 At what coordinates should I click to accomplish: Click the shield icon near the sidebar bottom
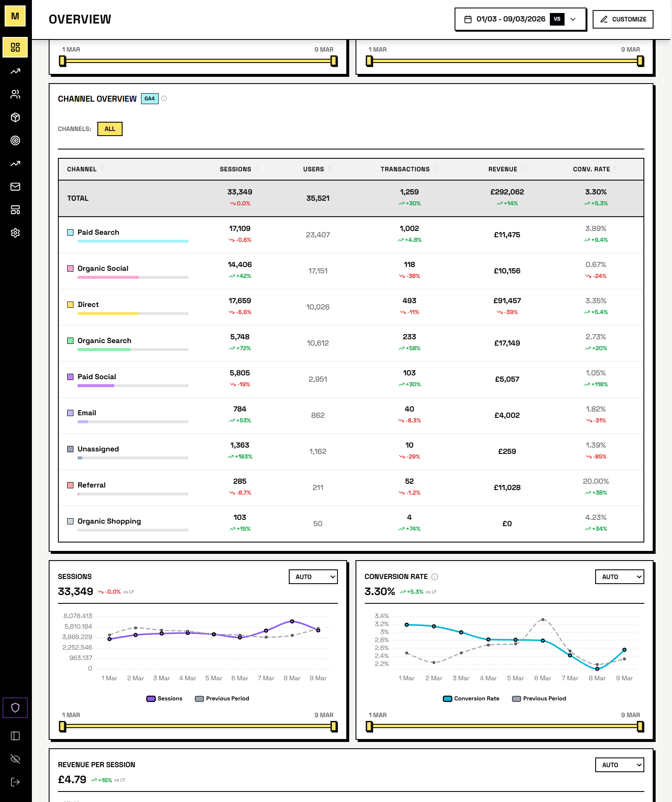click(x=15, y=708)
